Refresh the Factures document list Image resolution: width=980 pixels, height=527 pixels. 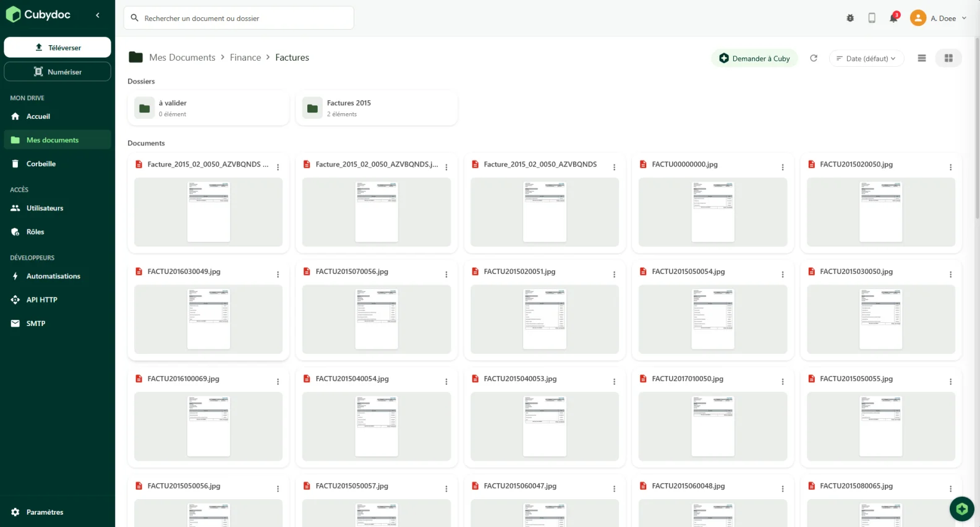(x=814, y=58)
